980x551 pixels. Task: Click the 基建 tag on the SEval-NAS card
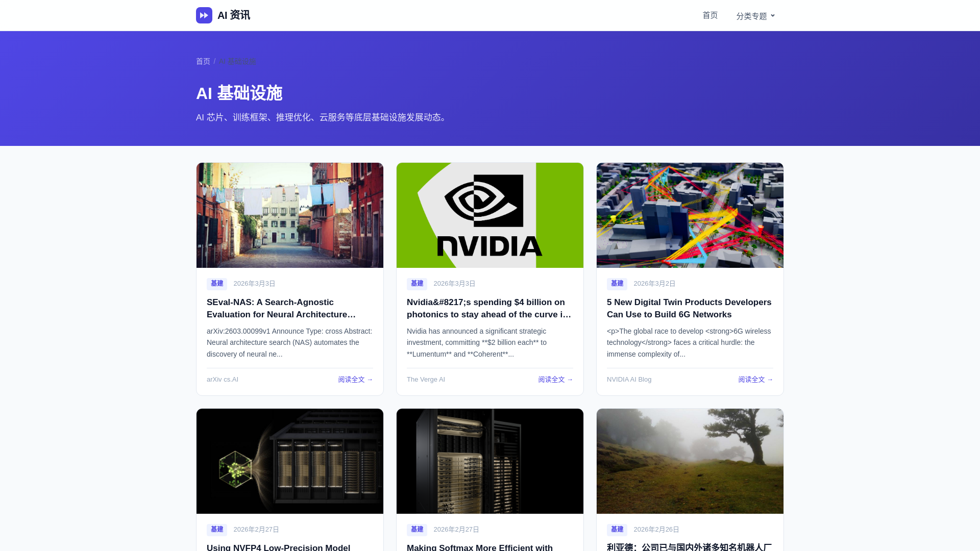(x=217, y=284)
